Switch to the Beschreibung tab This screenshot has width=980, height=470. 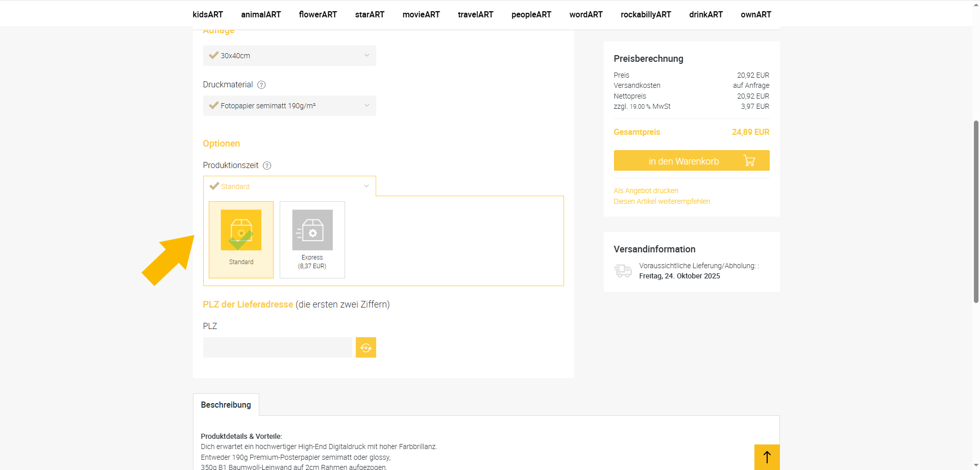226,405
